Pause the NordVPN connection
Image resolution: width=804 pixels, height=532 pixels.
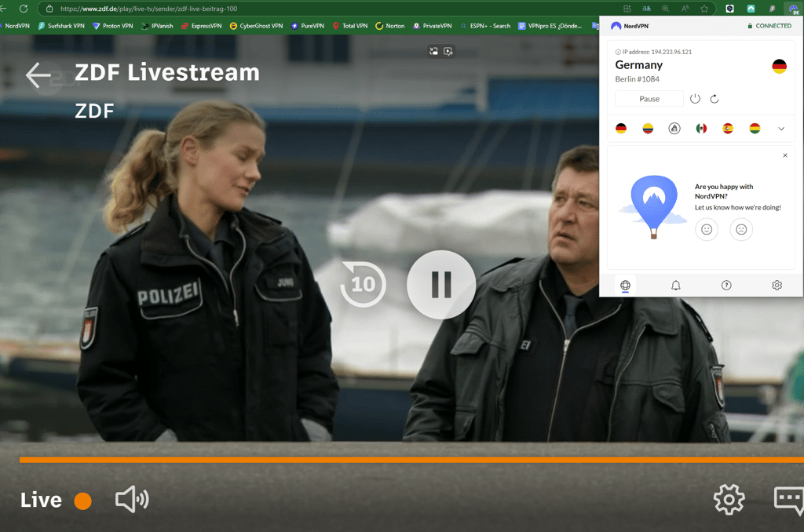(x=649, y=99)
